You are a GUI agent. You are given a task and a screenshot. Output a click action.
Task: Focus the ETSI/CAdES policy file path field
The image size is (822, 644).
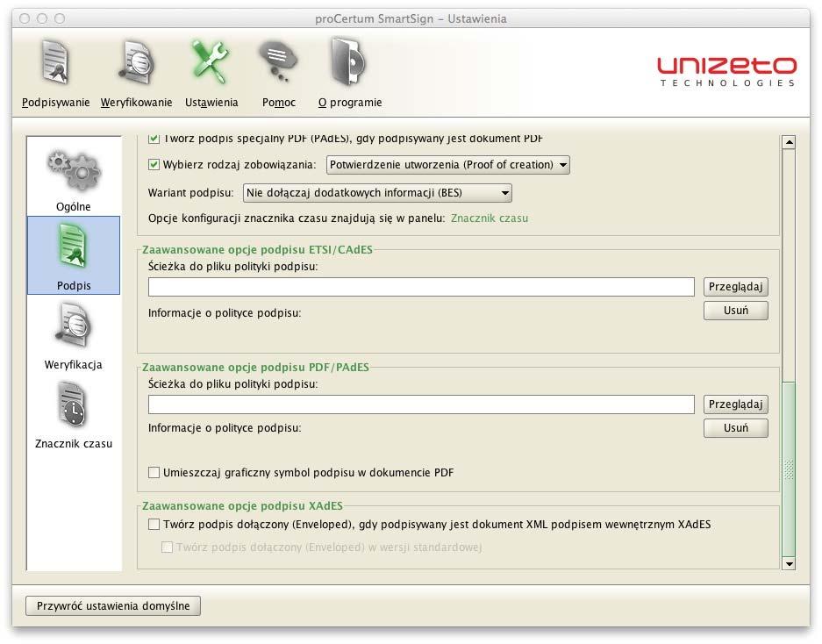421,287
